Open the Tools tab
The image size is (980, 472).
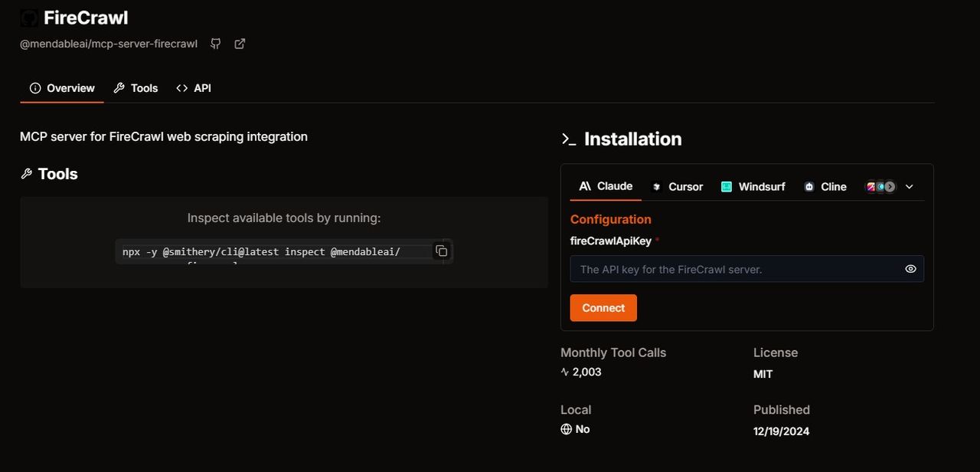(136, 88)
